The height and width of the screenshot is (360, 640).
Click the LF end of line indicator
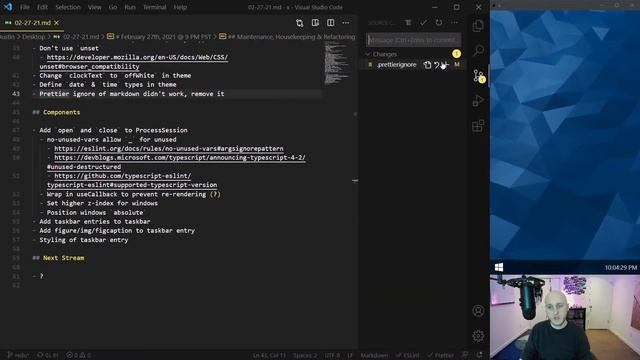[350, 355]
